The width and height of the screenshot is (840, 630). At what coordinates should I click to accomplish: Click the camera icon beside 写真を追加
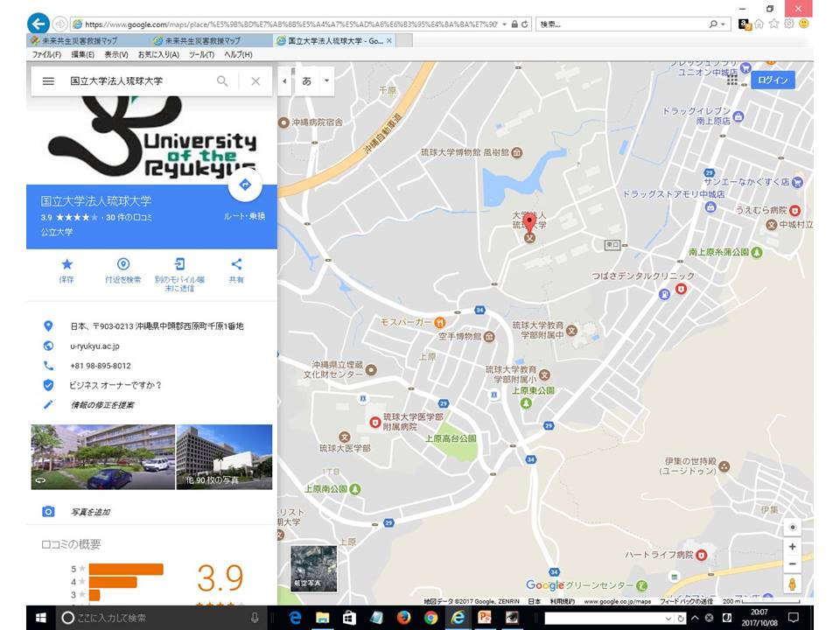click(x=48, y=512)
